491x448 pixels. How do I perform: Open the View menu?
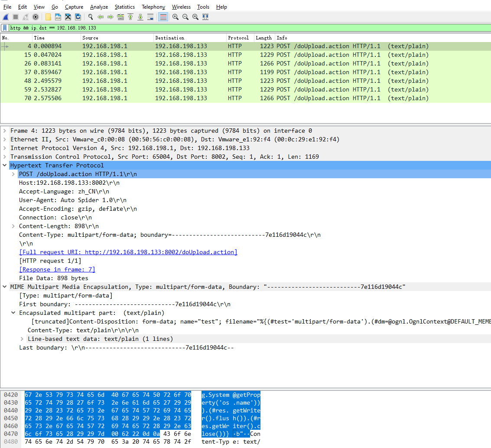(39, 7)
